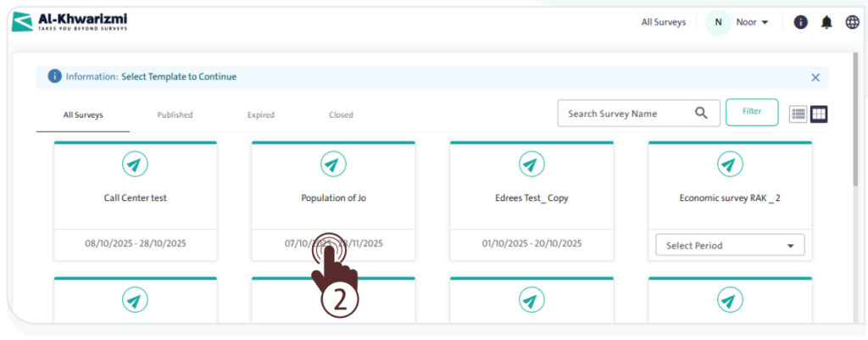Click paper plane icon on Edrees Test_ Copy
868x340 pixels.
[x=531, y=164]
